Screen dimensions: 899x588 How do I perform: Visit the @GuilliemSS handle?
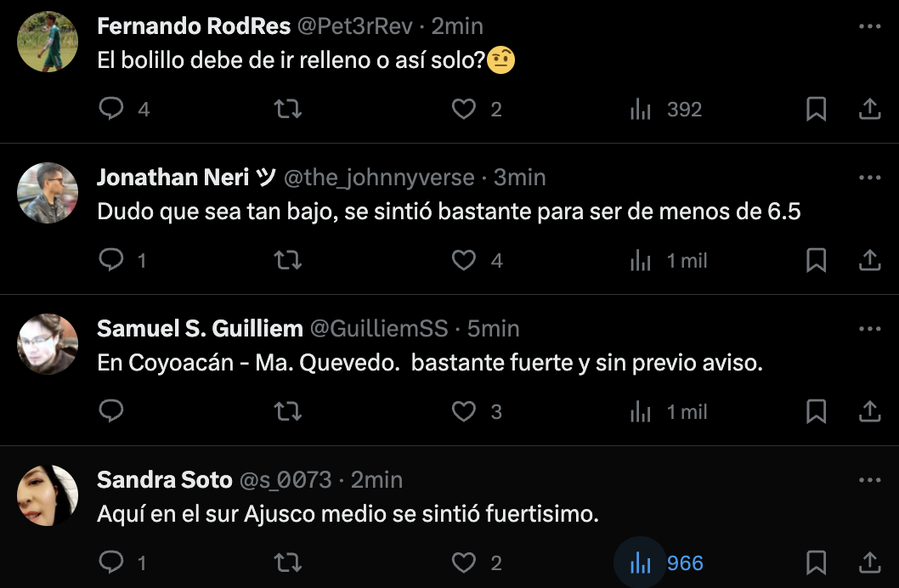[x=378, y=329]
